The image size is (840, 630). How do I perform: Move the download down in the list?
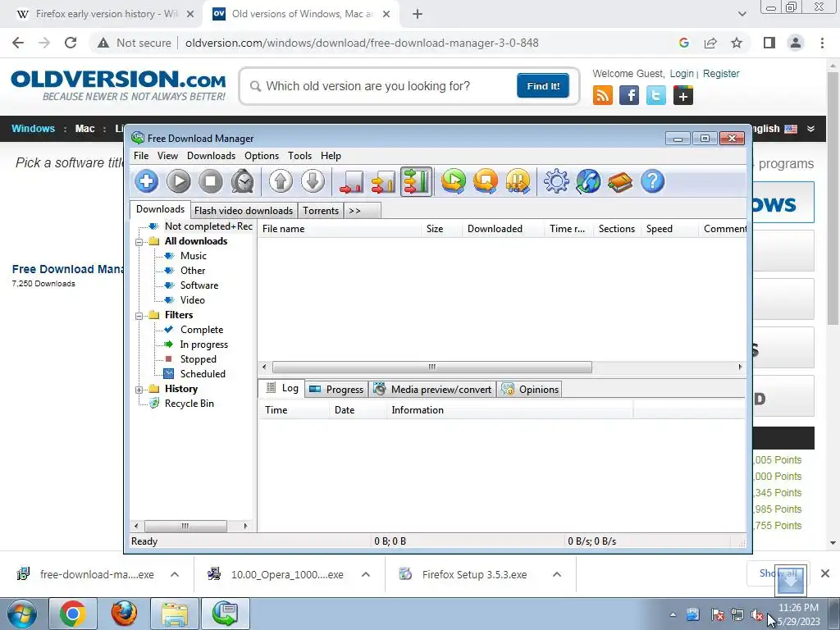click(x=313, y=181)
